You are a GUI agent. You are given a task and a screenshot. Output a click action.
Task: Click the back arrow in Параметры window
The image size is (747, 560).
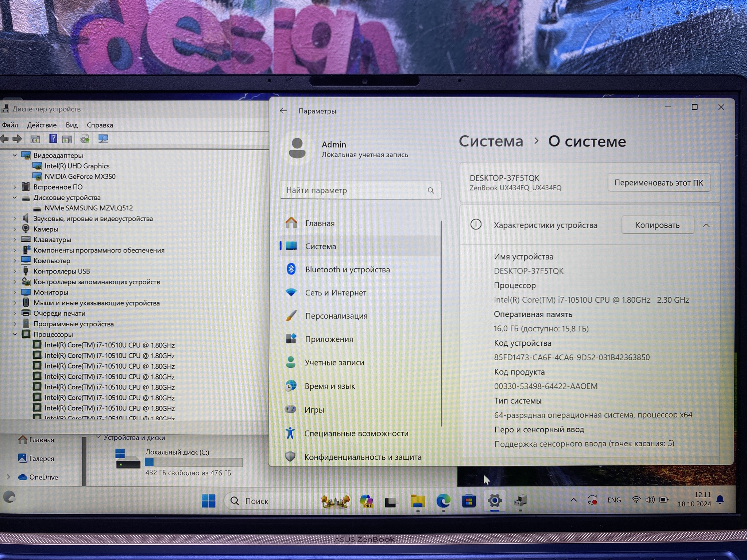pos(283,111)
